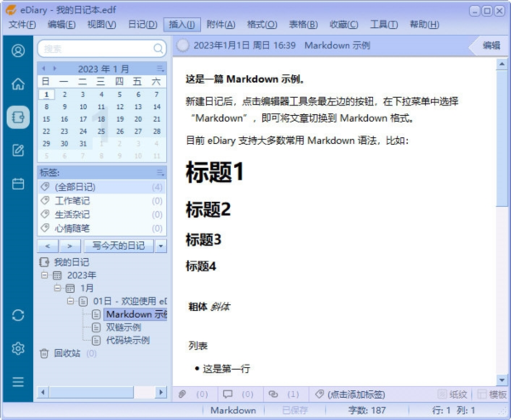Go to next month arrow in calendar

point(55,68)
